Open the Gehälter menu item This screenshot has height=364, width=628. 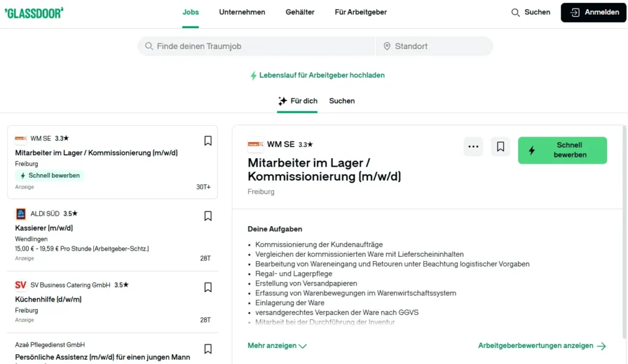[x=300, y=12]
